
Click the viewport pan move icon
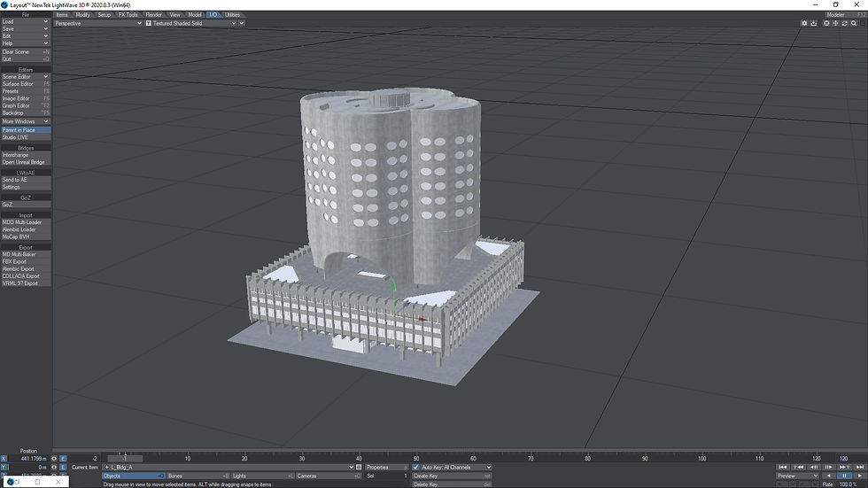click(x=835, y=23)
